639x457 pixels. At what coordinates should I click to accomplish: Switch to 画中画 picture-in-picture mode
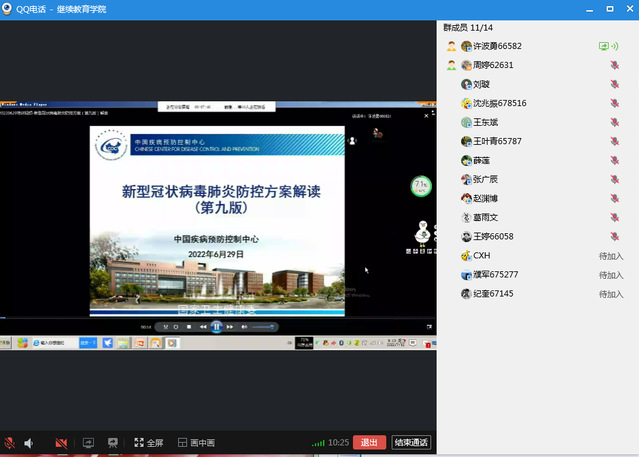pyautogui.click(x=195, y=442)
